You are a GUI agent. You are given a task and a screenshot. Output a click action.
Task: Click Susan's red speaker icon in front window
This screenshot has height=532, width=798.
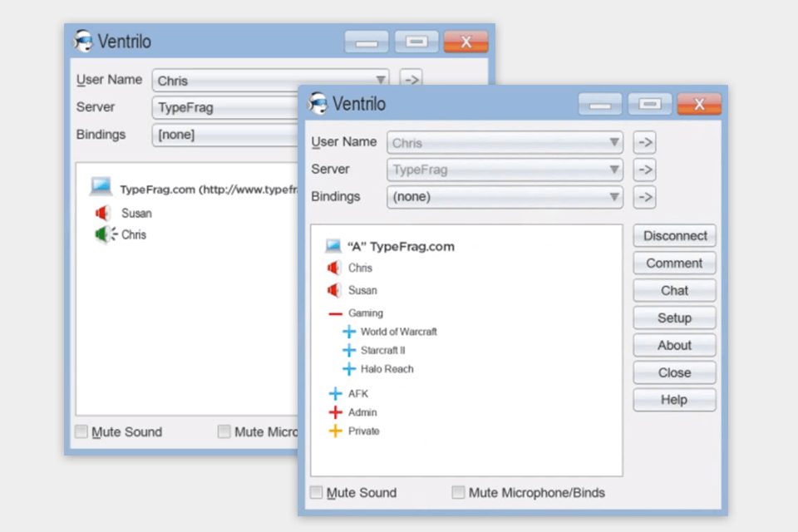point(334,290)
